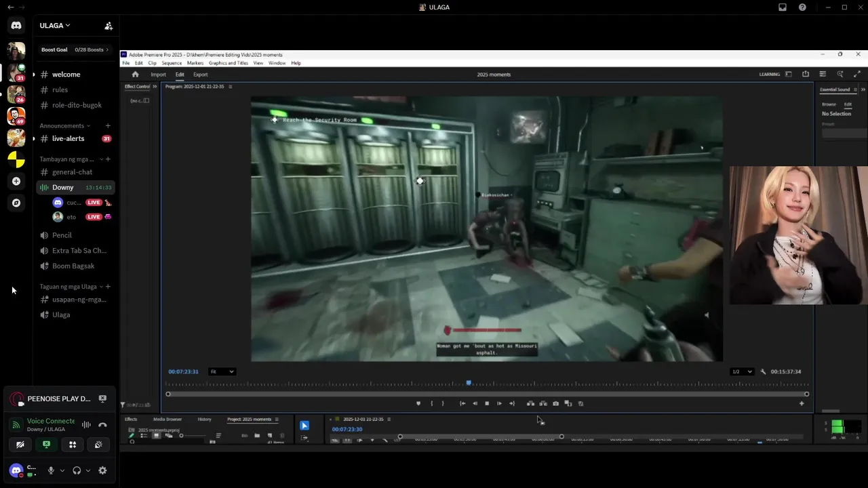Open the program monitor button editor plus
Image resolution: width=868 pixels, height=488 pixels.
click(x=802, y=403)
